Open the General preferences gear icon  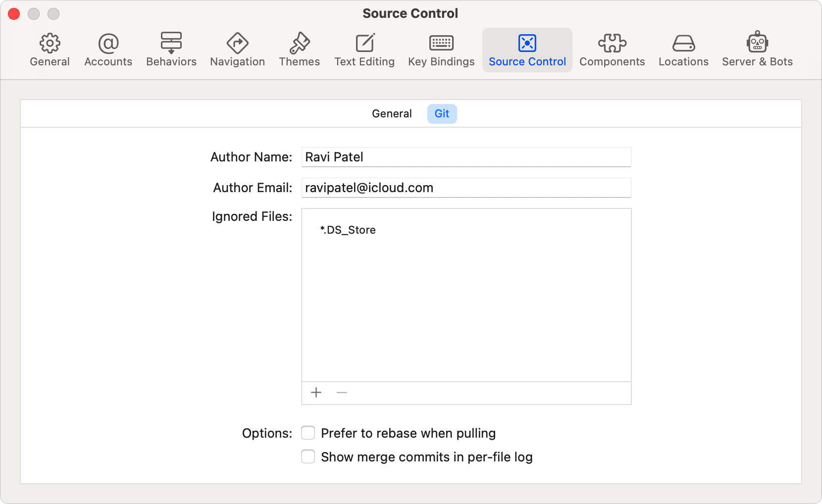50,44
